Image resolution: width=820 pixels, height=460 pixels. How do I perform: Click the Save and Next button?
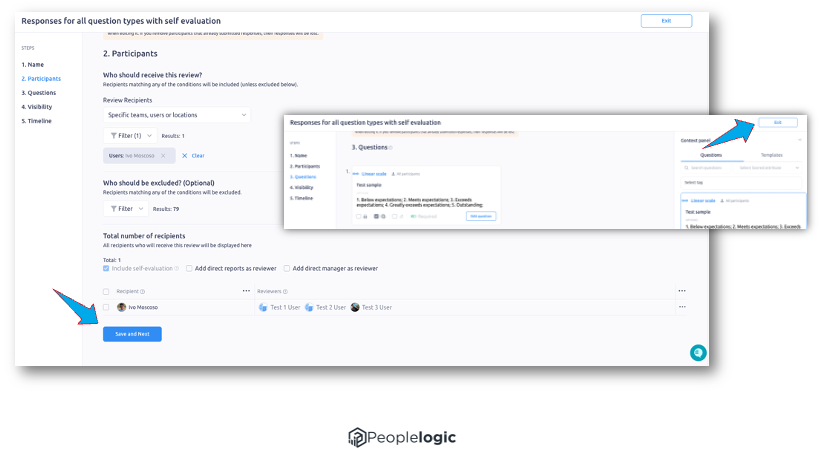(132, 334)
